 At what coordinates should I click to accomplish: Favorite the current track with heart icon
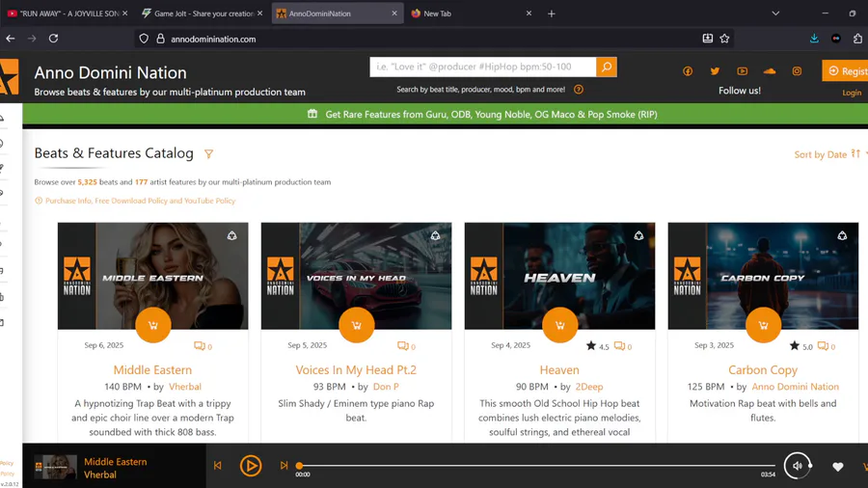(x=837, y=467)
